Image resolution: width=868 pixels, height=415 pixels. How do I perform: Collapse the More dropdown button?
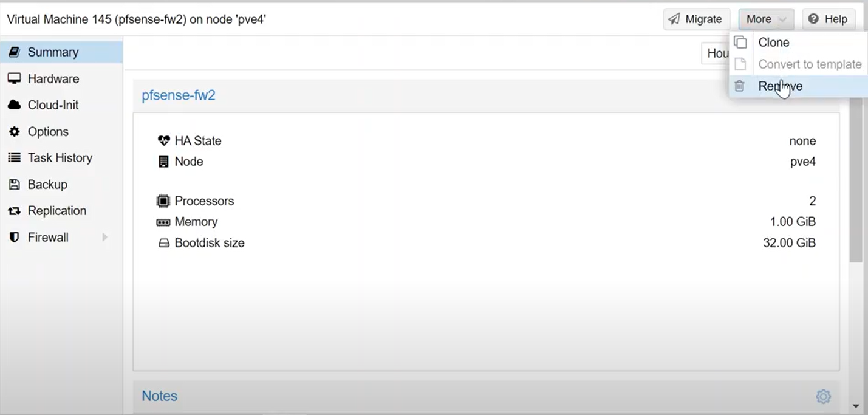tap(766, 19)
